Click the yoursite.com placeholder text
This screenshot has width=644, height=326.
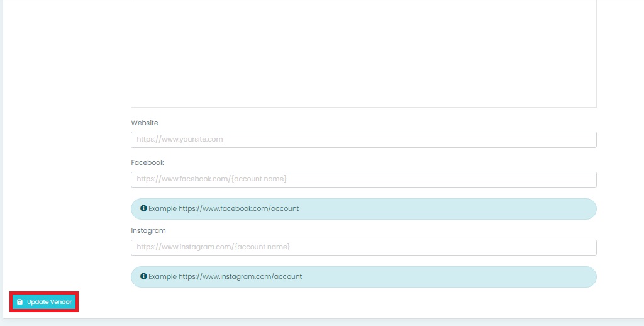pos(180,140)
